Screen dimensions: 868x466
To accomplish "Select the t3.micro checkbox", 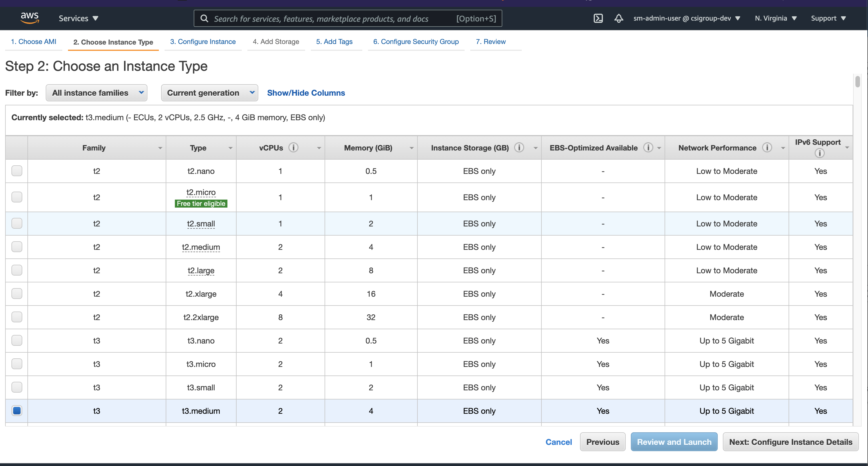I will click(17, 364).
